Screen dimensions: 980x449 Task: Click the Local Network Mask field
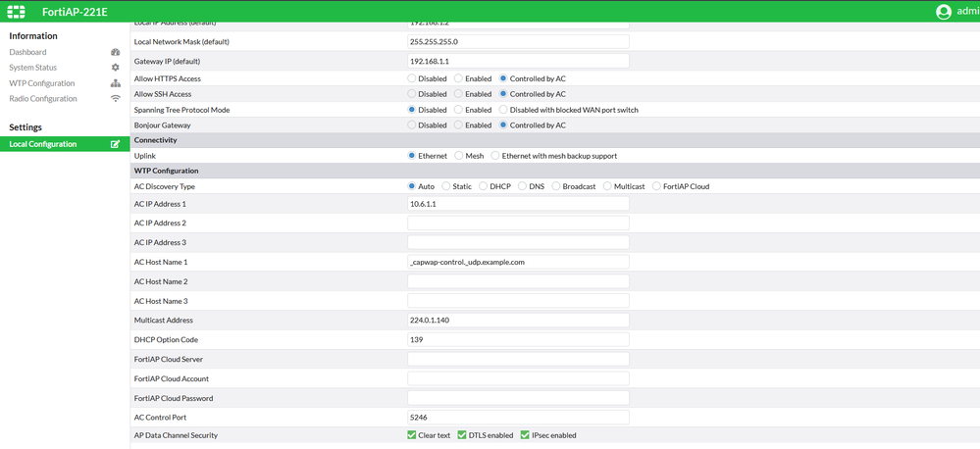click(518, 42)
